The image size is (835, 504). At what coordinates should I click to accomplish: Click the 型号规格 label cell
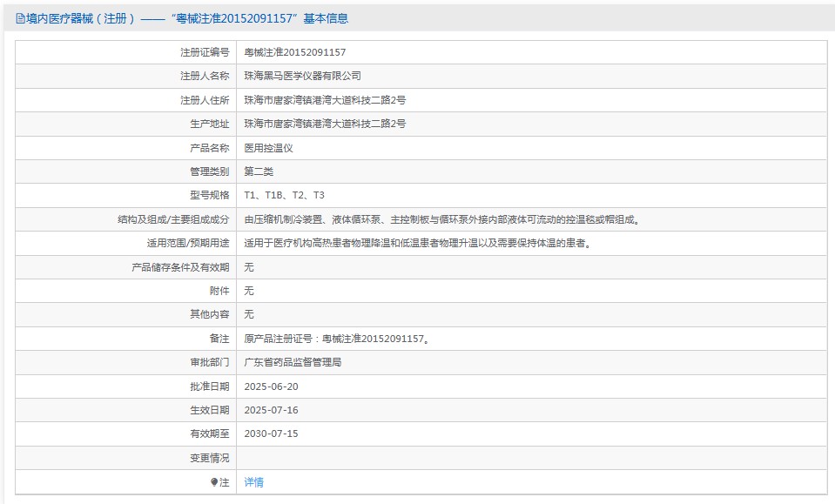[126, 195]
